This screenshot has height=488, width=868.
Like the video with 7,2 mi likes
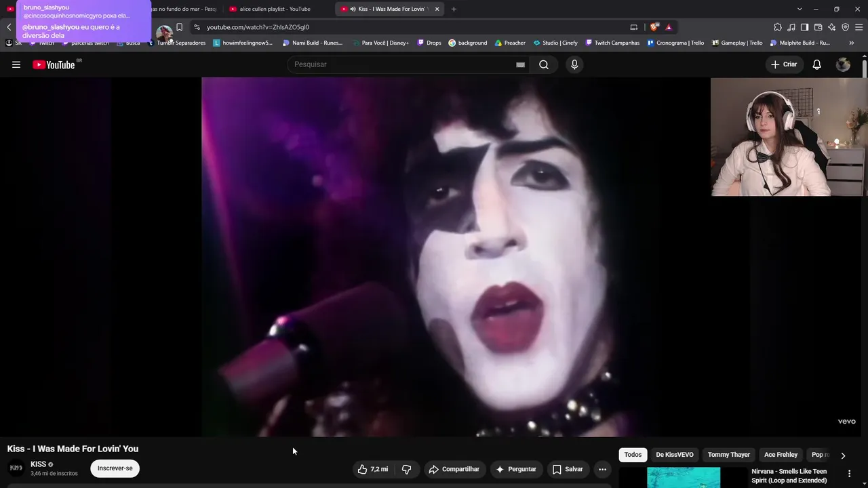tap(373, 469)
